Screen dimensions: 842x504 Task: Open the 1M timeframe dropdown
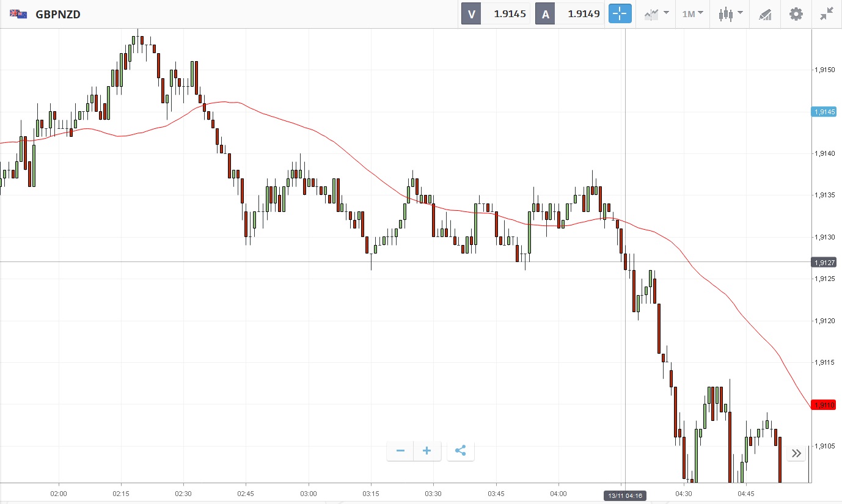click(693, 13)
